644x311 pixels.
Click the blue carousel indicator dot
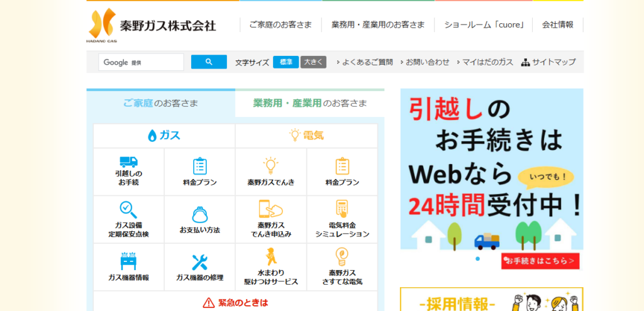(477, 258)
